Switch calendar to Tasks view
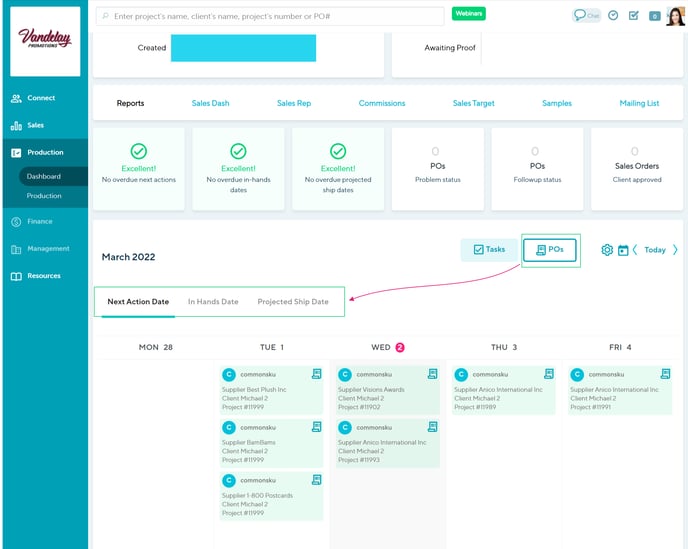 (489, 249)
